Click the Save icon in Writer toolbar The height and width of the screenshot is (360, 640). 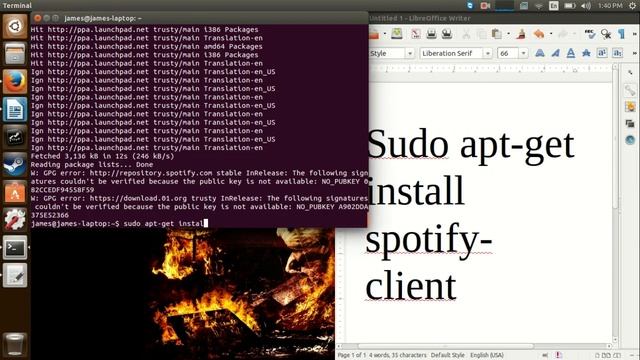click(x=397, y=34)
